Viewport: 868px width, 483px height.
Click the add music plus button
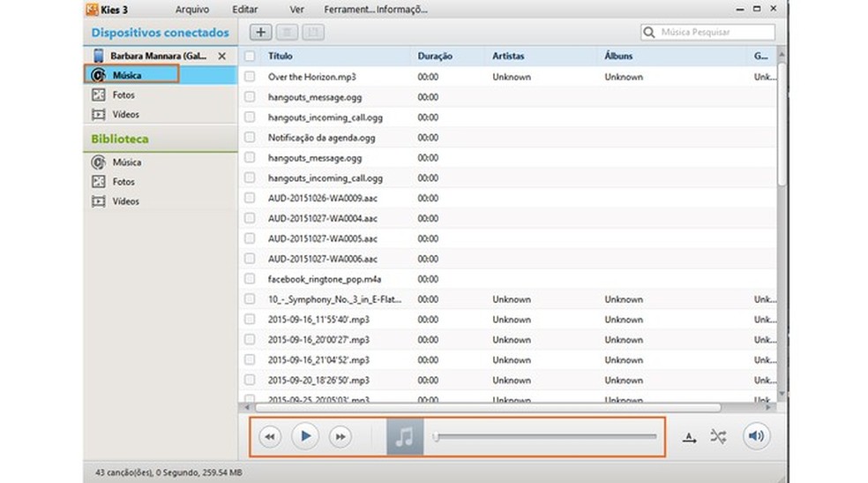click(x=261, y=33)
